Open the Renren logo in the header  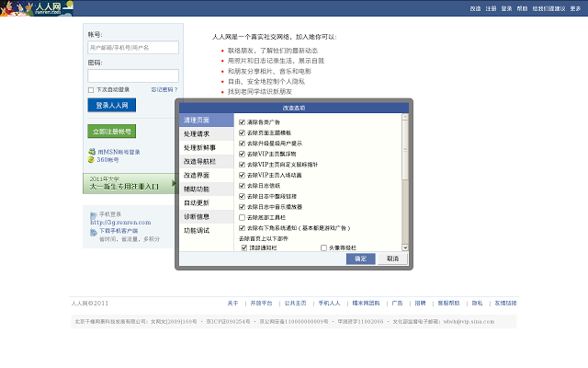[x=37, y=8]
